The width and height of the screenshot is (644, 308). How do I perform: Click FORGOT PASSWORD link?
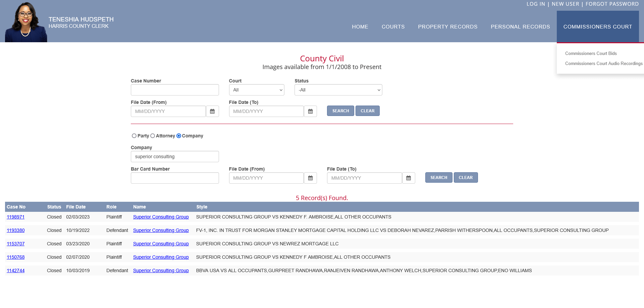(612, 4)
